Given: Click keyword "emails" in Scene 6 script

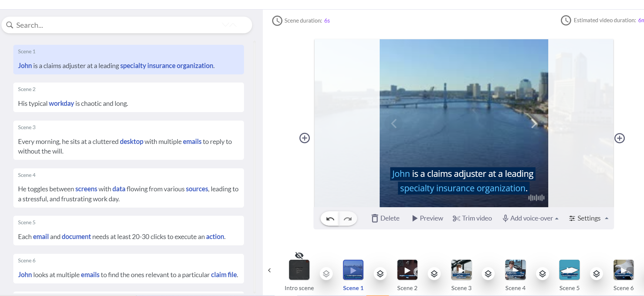Looking at the screenshot, I should pos(90,275).
